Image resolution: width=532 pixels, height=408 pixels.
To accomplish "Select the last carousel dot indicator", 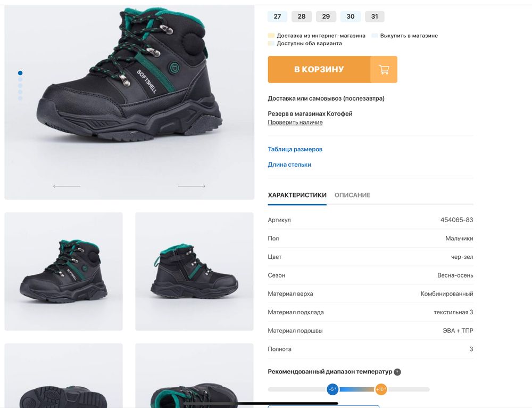I will point(20,99).
